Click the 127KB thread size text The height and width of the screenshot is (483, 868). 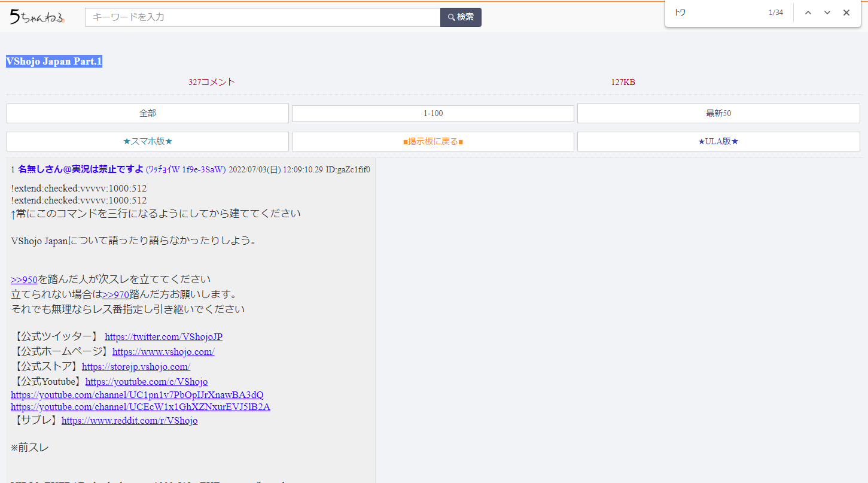(x=623, y=82)
